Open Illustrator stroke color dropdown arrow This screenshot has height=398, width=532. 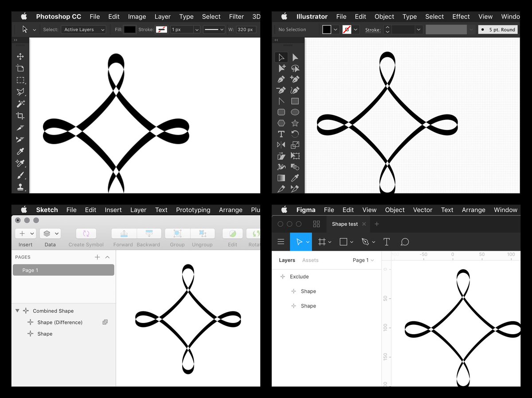click(356, 30)
